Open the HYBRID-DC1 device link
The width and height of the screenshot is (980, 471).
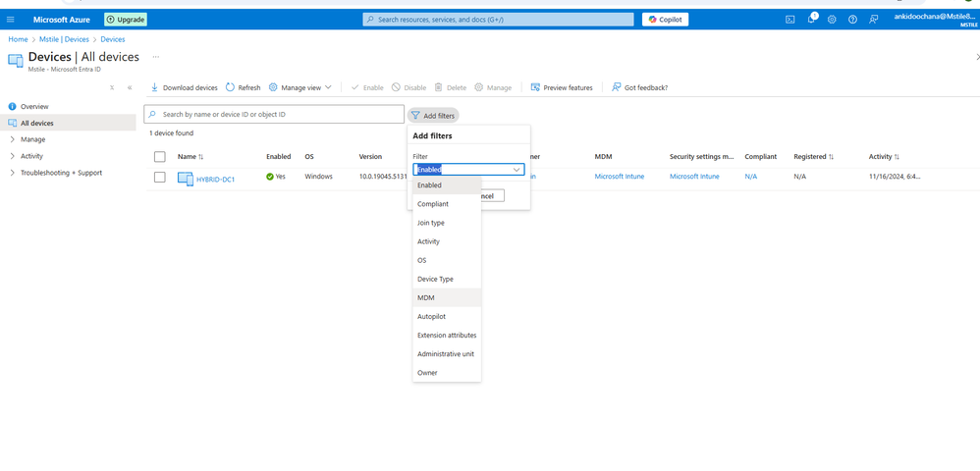click(x=216, y=180)
